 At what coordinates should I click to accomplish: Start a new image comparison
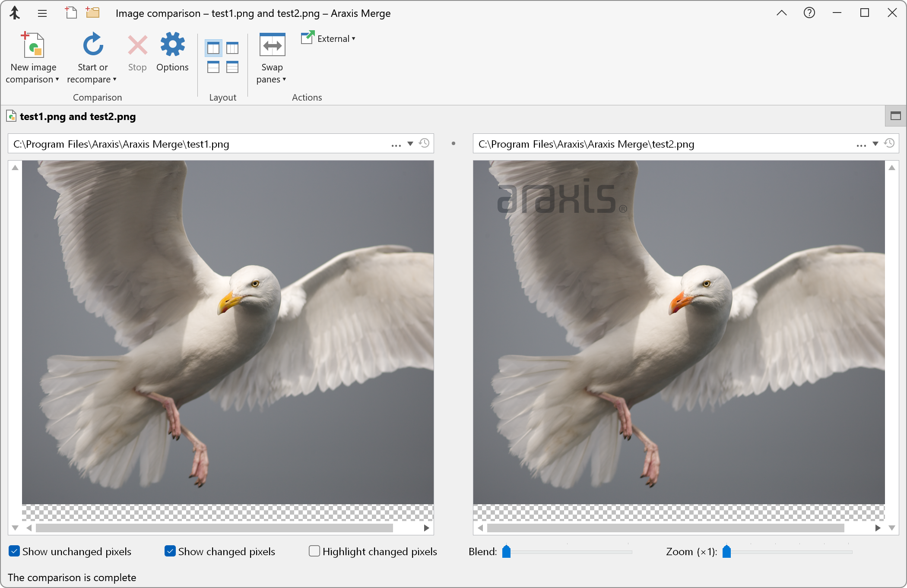(33, 56)
